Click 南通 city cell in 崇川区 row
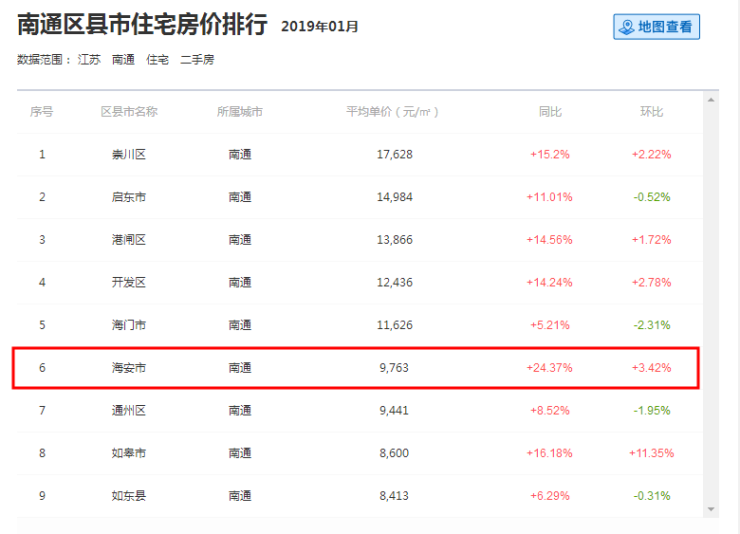The image size is (740, 534). pos(240,154)
